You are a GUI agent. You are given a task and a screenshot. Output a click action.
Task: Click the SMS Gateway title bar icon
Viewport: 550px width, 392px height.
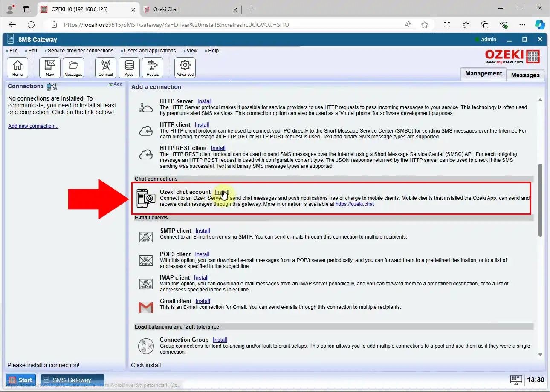pyautogui.click(x=11, y=39)
